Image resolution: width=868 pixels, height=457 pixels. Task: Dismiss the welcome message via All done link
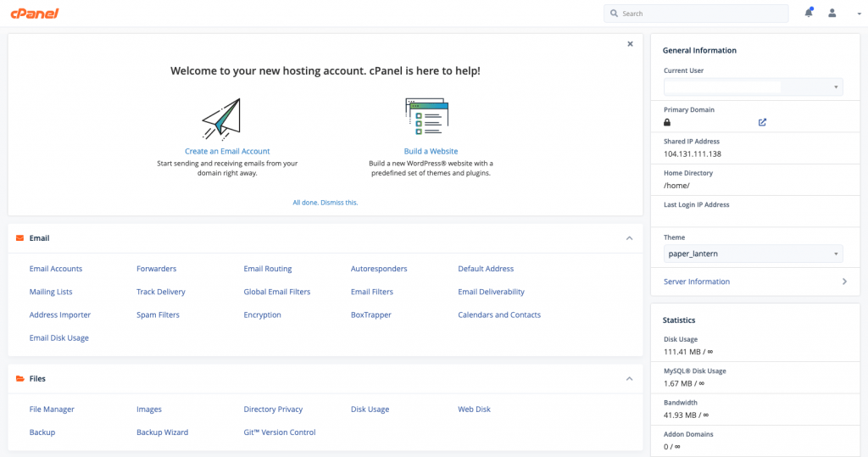click(325, 203)
